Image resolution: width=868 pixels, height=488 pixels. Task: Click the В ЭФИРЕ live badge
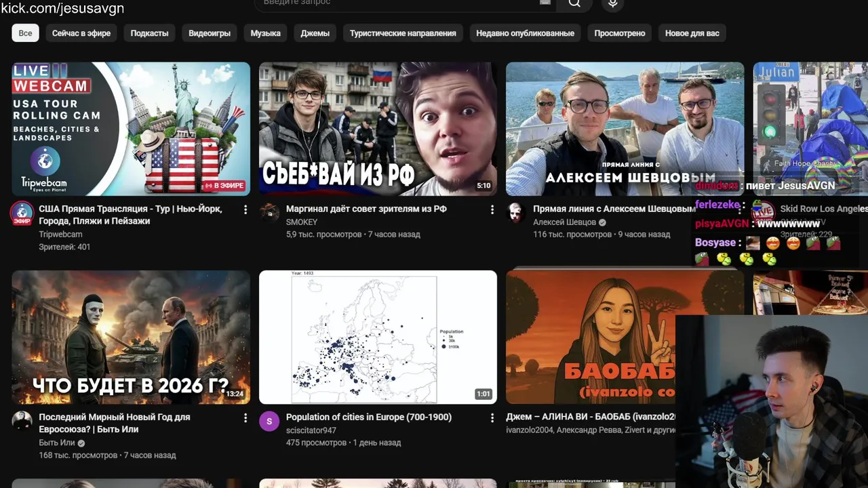[x=224, y=186]
